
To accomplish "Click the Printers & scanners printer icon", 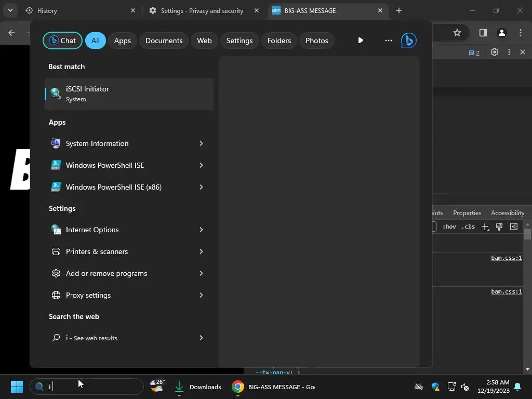I will point(56,251).
